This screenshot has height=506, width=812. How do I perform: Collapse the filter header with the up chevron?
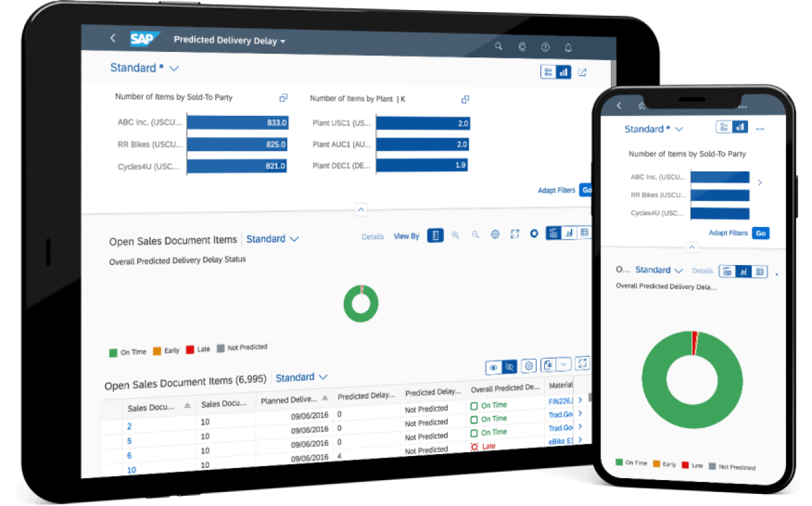[x=360, y=209]
